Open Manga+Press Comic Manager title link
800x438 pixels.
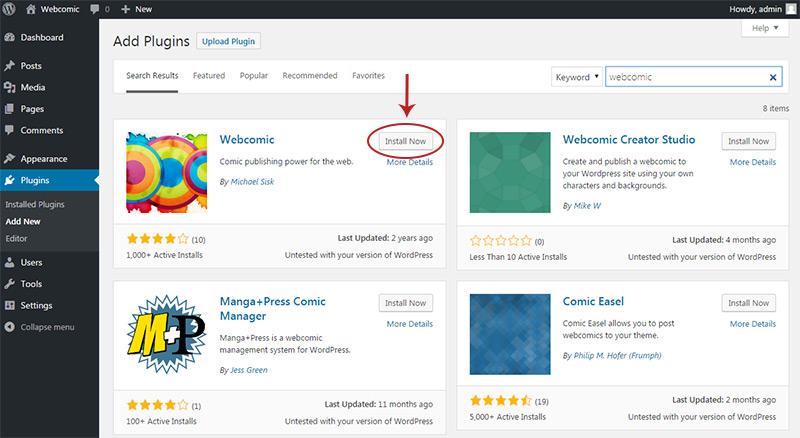pos(272,309)
